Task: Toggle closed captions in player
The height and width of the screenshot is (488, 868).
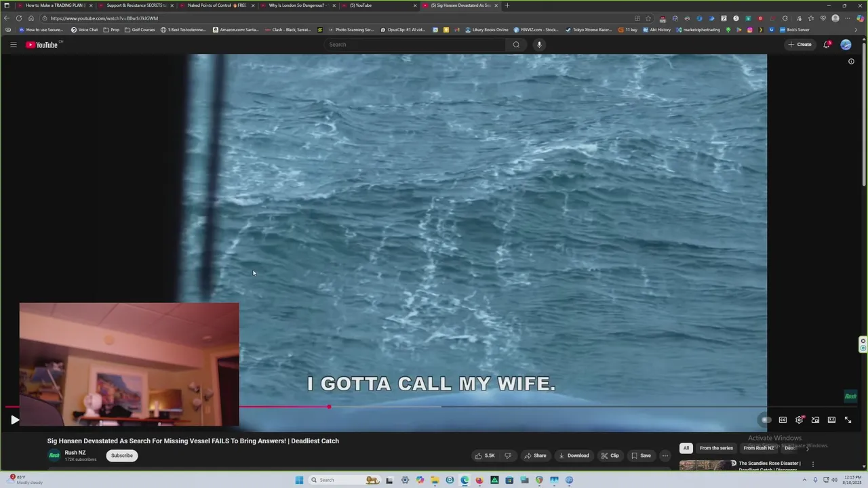Action: (783, 420)
